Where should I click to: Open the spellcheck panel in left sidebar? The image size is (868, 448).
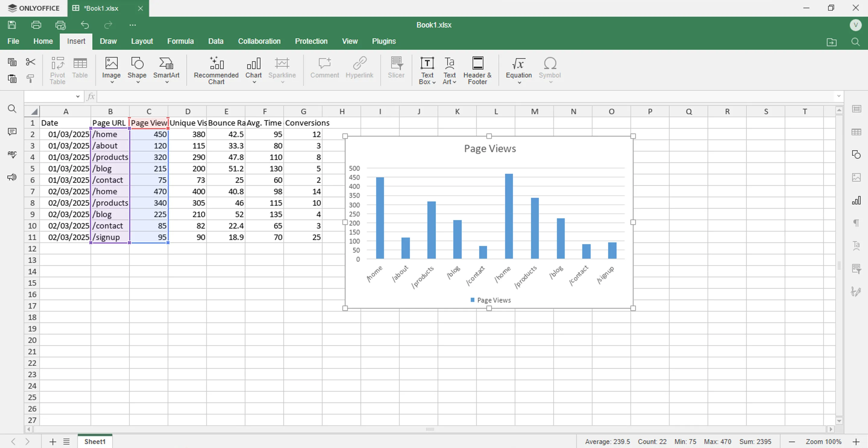pyautogui.click(x=12, y=154)
